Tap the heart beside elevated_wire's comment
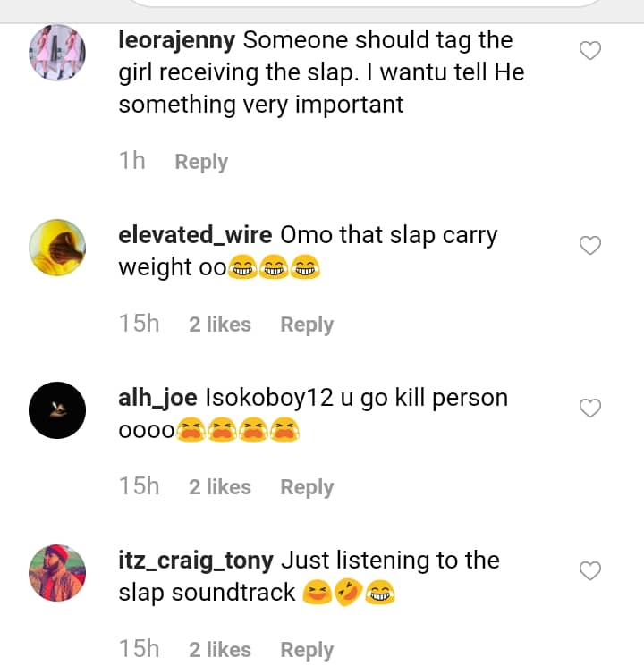The image size is (644, 666). pos(590,246)
